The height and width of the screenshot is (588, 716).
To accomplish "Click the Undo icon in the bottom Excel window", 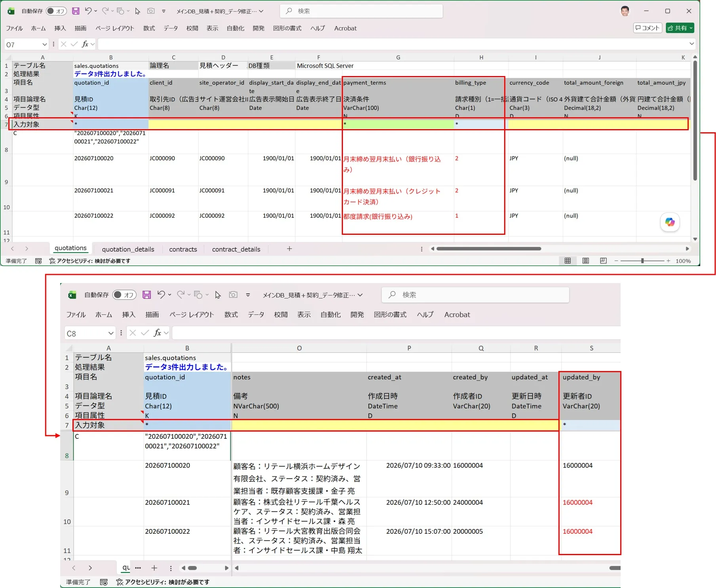I will [x=161, y=295].
